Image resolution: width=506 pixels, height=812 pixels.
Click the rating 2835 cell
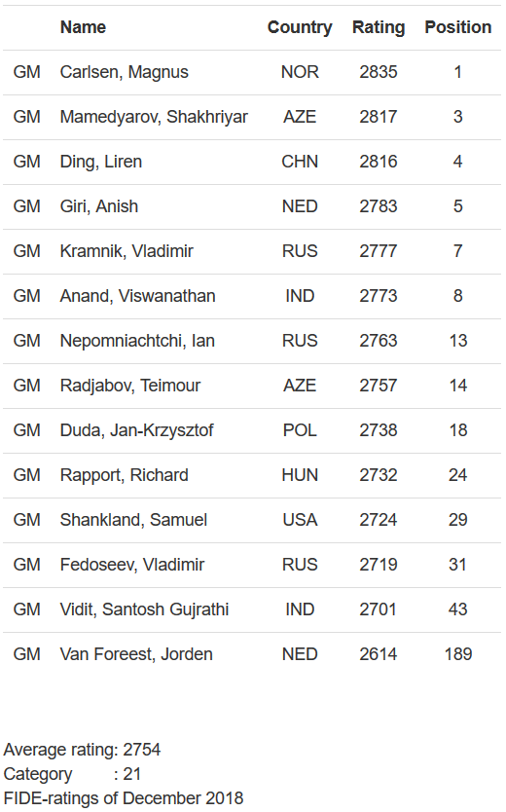(x=379, y=72)
